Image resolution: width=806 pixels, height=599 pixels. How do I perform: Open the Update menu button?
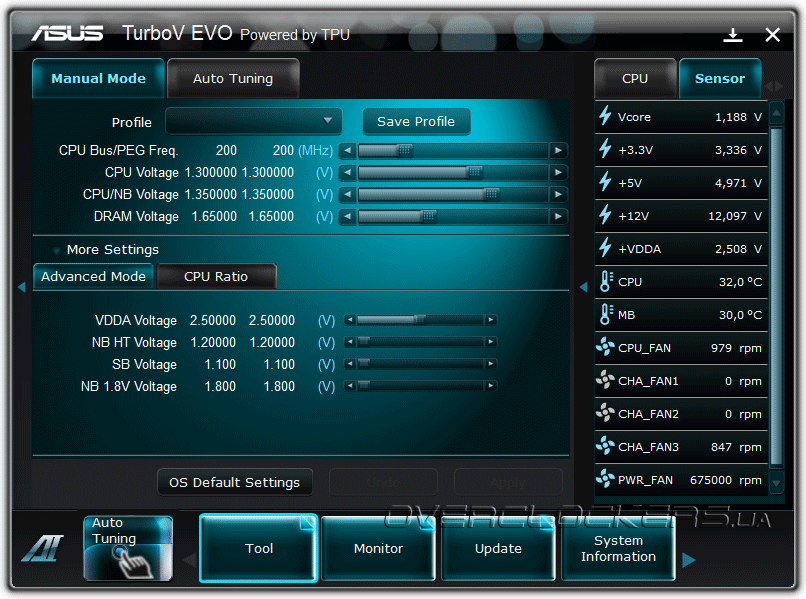(x=498, y=548)
